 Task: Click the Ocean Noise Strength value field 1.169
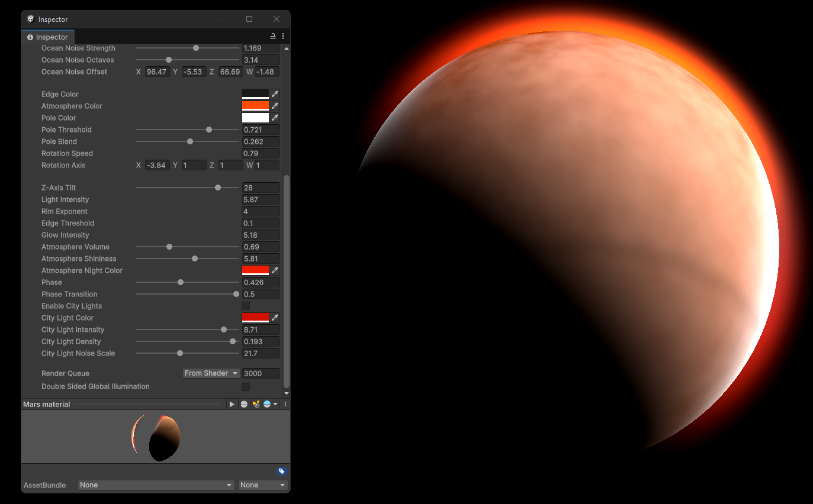coord(261,48)
